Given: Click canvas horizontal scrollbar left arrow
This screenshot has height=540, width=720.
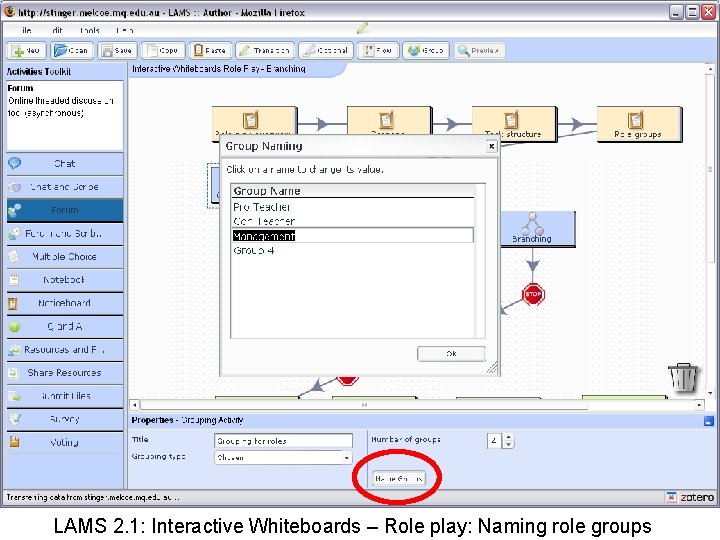Looking at the screenshot, I should (135, 405).
